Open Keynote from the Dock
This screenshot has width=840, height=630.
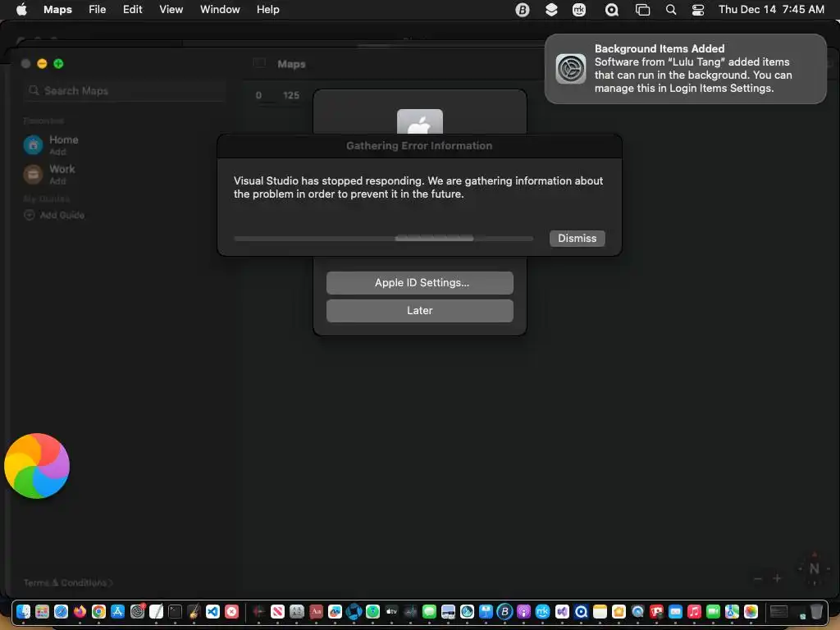coord(486,611)
